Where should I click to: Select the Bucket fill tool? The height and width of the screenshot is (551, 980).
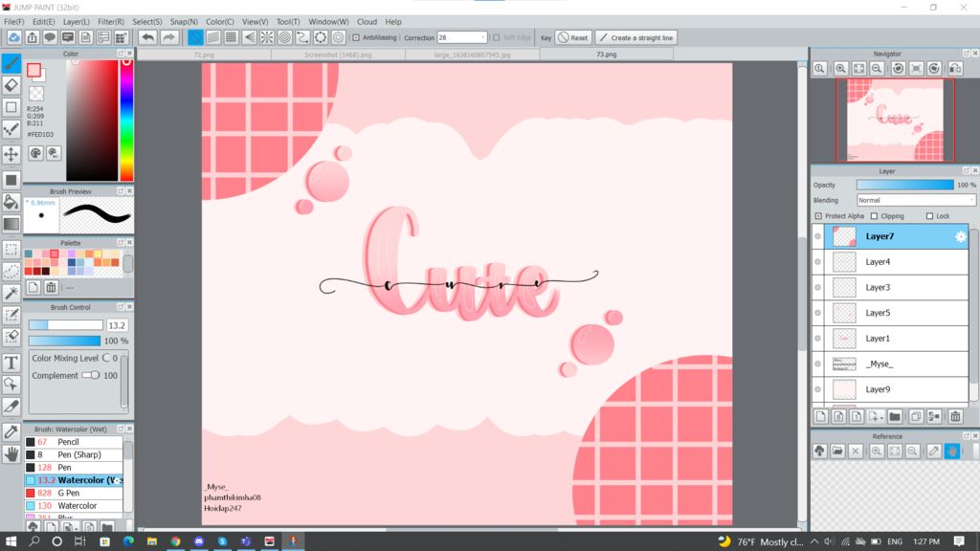[x=11, y=202]
